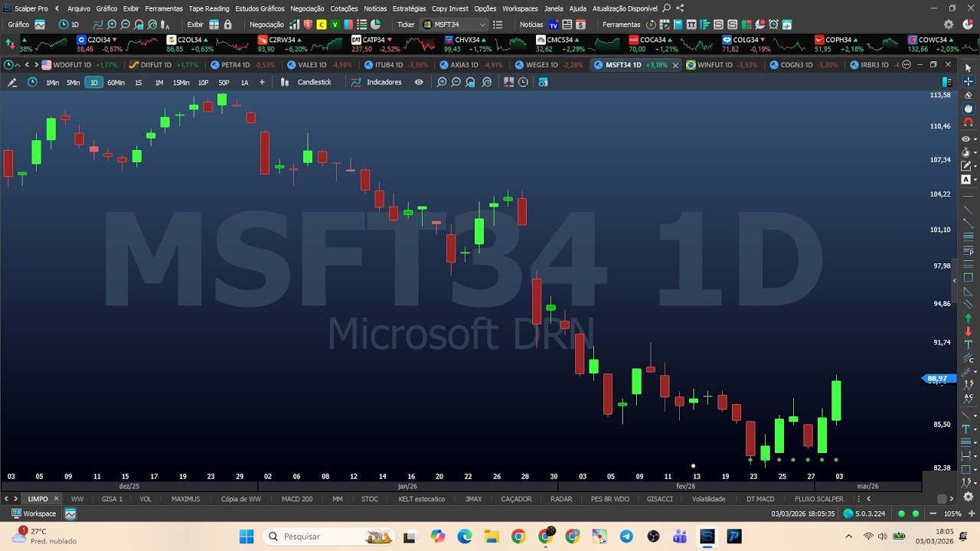Switch to the MACD 200 bottom tab

click(x=297, y=499)
